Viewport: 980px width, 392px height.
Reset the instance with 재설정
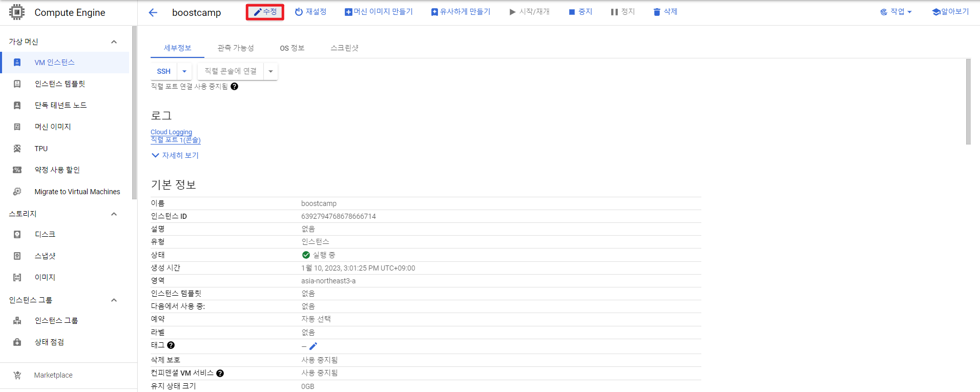tap(310, 12)
